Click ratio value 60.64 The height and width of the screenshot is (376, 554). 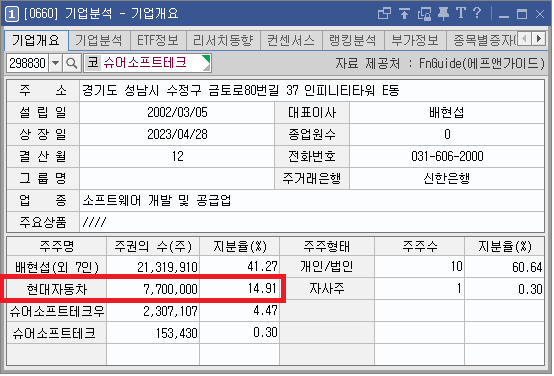click(x=527, y=268)
